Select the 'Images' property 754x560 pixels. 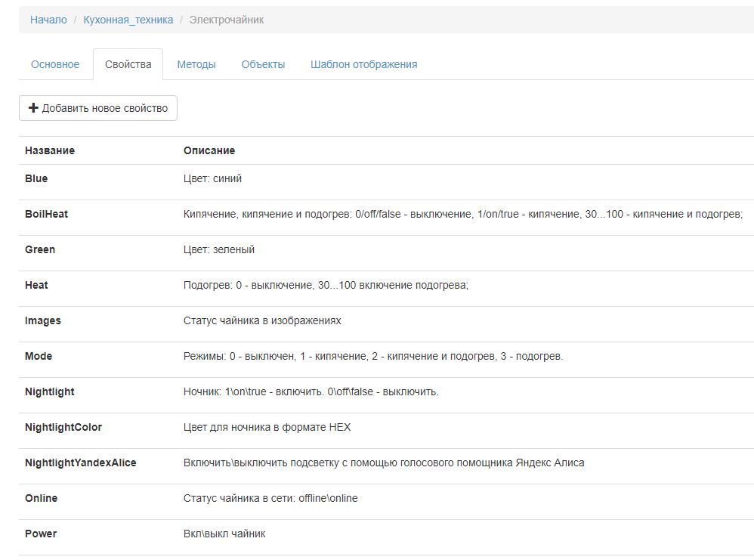(43, 320)
